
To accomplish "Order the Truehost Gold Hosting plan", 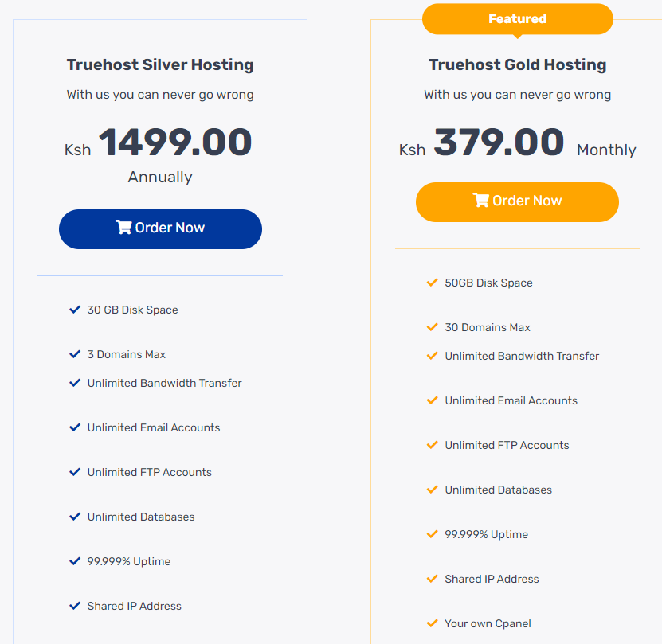I will tap(517, 202).
